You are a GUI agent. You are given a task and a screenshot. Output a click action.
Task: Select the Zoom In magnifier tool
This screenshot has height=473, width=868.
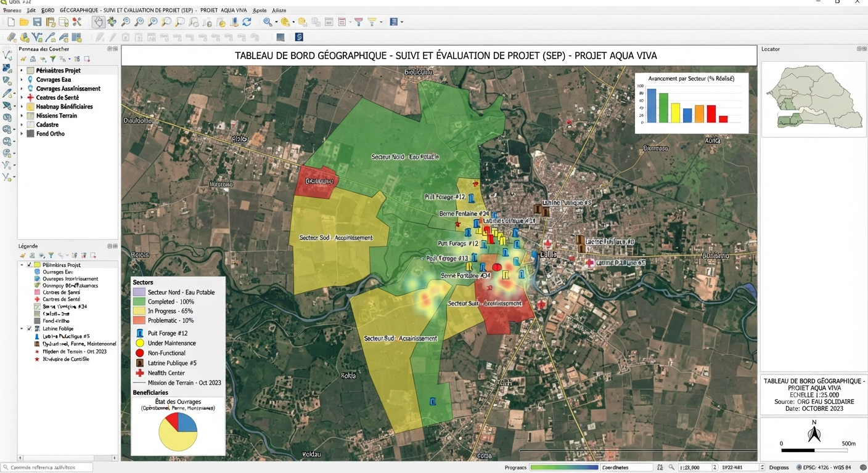coord(126,22)
